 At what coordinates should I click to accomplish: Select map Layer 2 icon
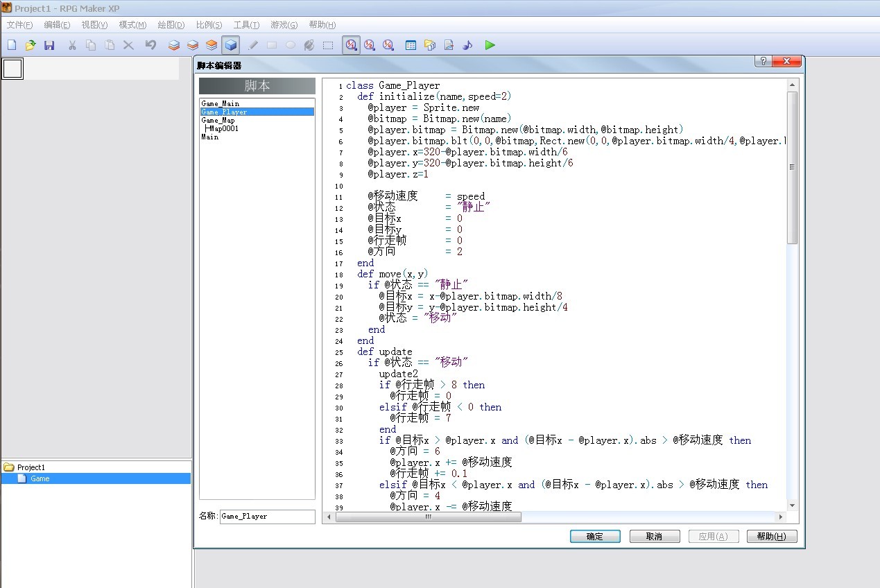[193, 45]
